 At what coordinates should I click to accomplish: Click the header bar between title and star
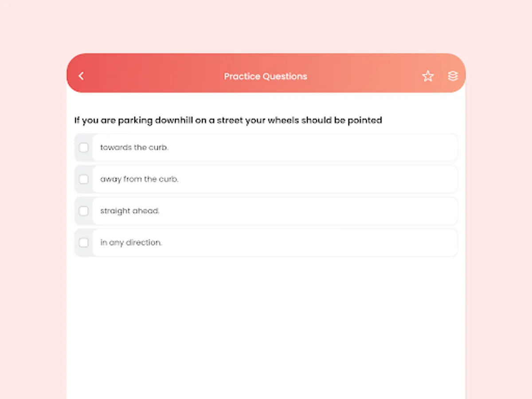click(364, 76)
